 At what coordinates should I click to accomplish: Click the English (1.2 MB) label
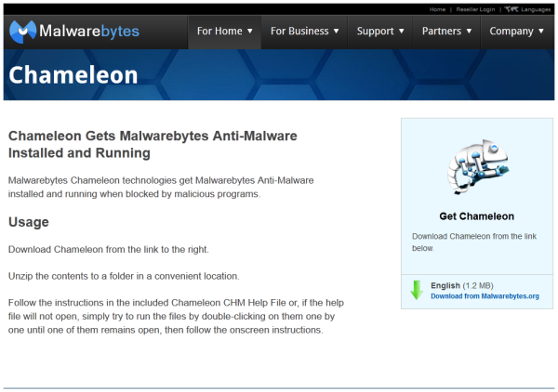[x=462, y=285]
